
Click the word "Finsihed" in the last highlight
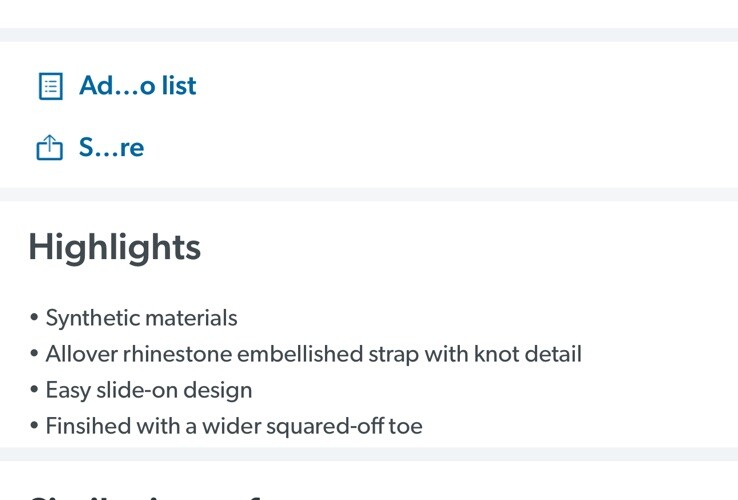[89, 426]
